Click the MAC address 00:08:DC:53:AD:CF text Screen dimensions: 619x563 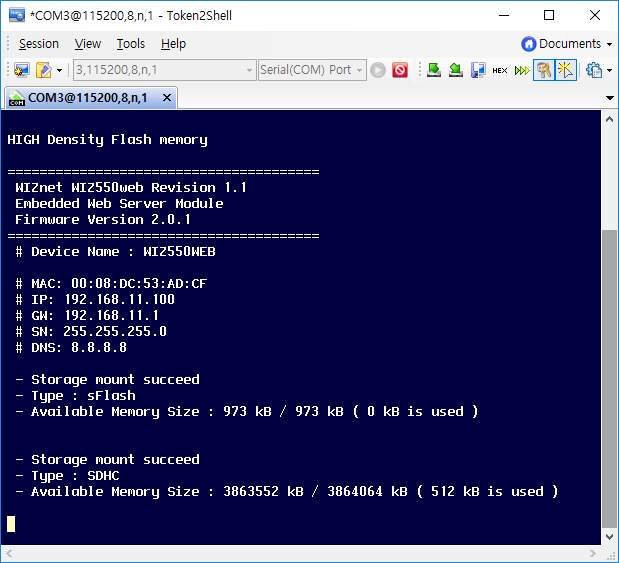(139, 283)
